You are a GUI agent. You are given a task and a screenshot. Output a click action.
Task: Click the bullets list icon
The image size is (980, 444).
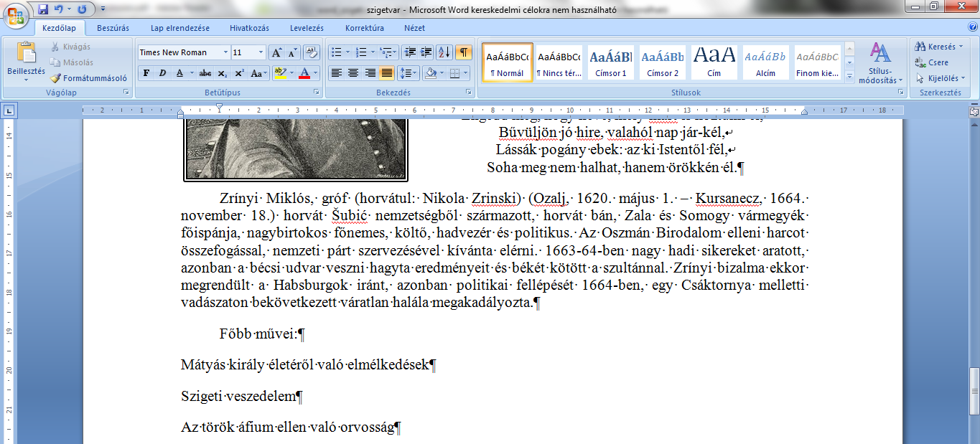click(x=336, y=52)
